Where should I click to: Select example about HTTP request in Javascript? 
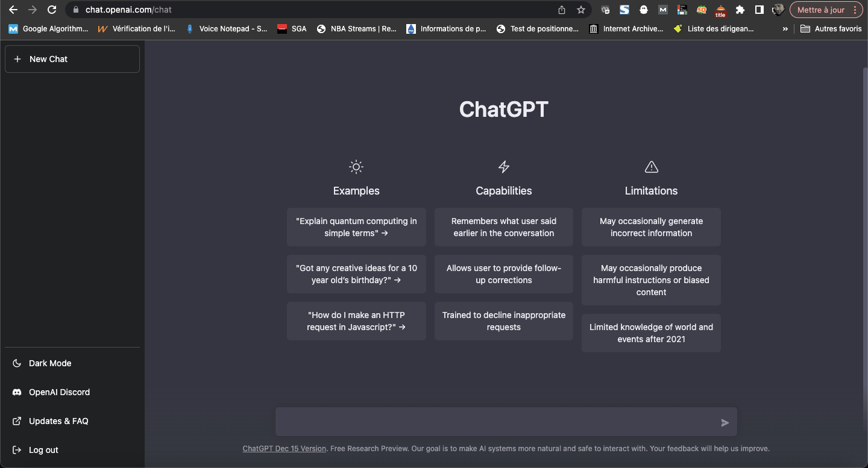tap(356, 321)
